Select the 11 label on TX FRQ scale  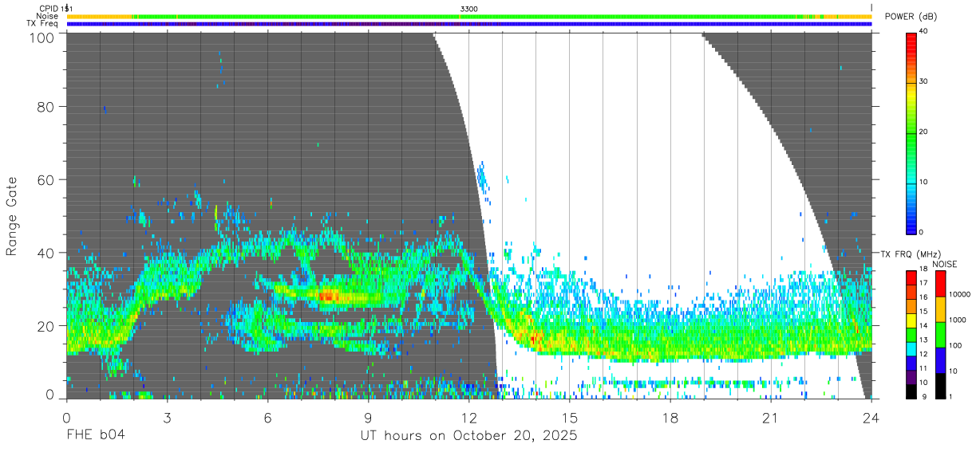pos(923,370)
